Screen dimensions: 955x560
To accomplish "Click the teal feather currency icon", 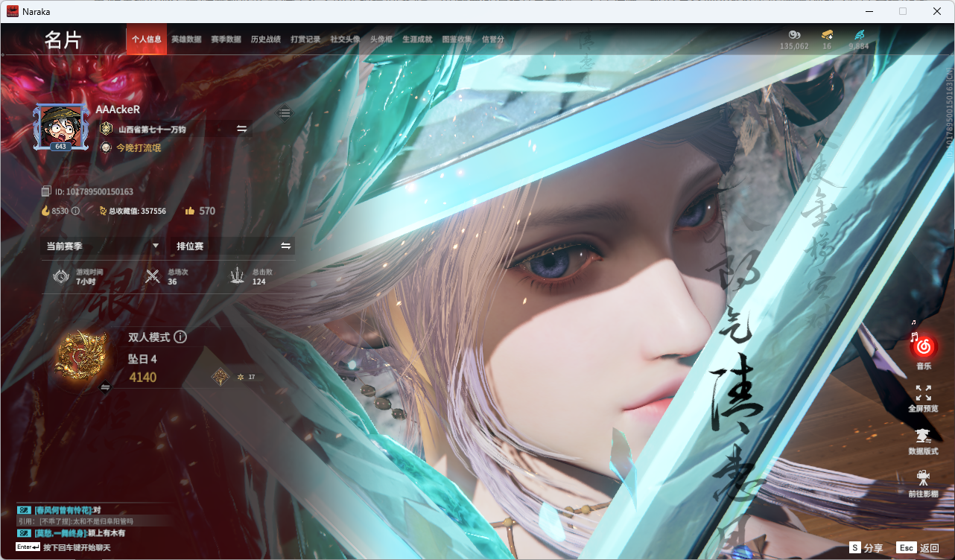I will coord(859,34).
